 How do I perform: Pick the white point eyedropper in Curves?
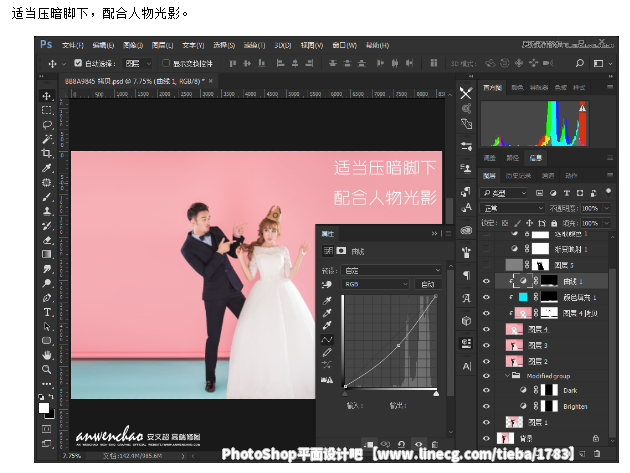click(x=327, y=325)
